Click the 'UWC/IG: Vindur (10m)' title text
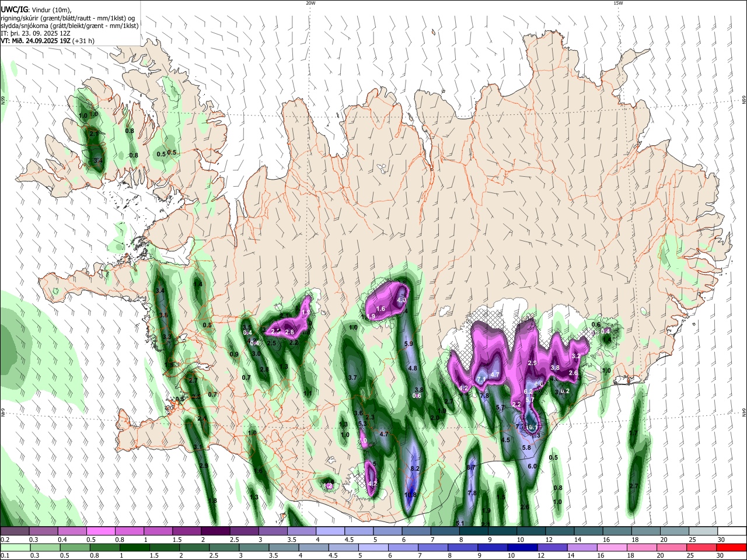 (x=36, y=9)
